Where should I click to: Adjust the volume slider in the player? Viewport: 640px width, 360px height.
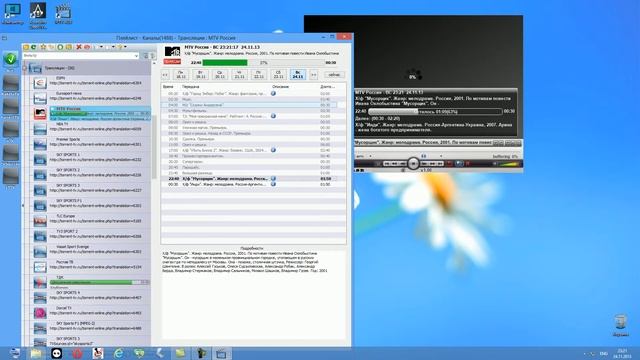[x=508, y=164]
